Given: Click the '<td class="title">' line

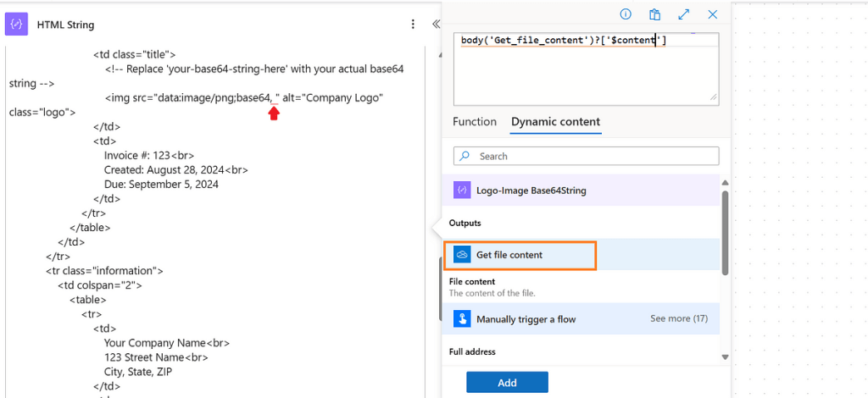Looking at the screenshot, I should pyautogui.click(x=134, y=55).
